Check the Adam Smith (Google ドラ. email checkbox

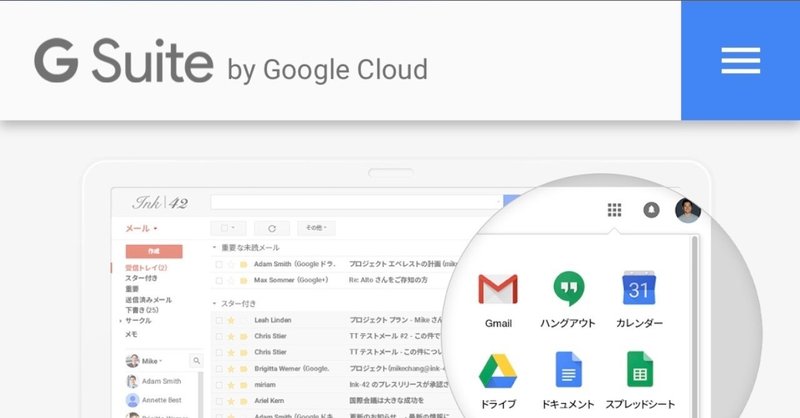219,264
